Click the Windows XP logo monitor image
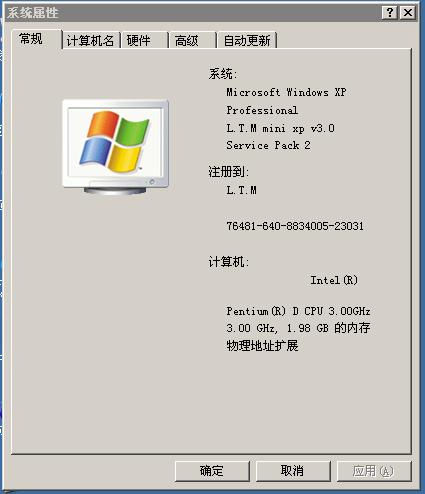The height and width of the screenshot is (494, 425). point(115,147)
